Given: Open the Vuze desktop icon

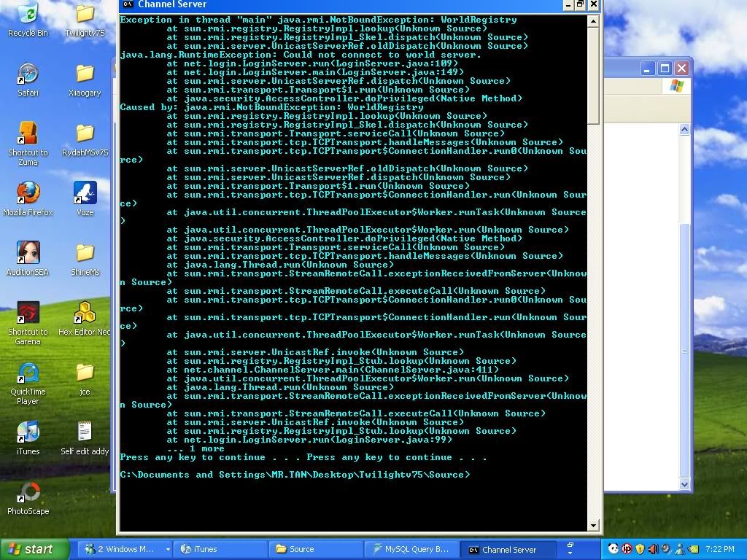Looking at the screenshot, I should click(x=85, y=194).
